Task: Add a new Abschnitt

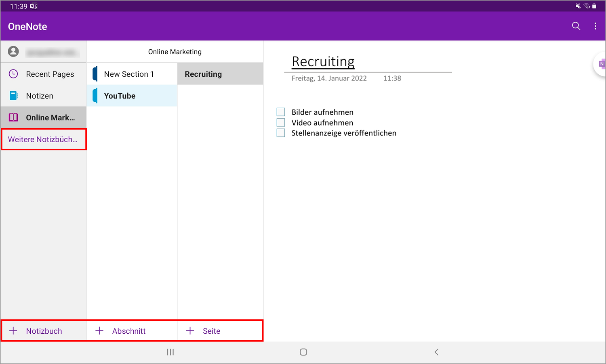Action: 132,331
